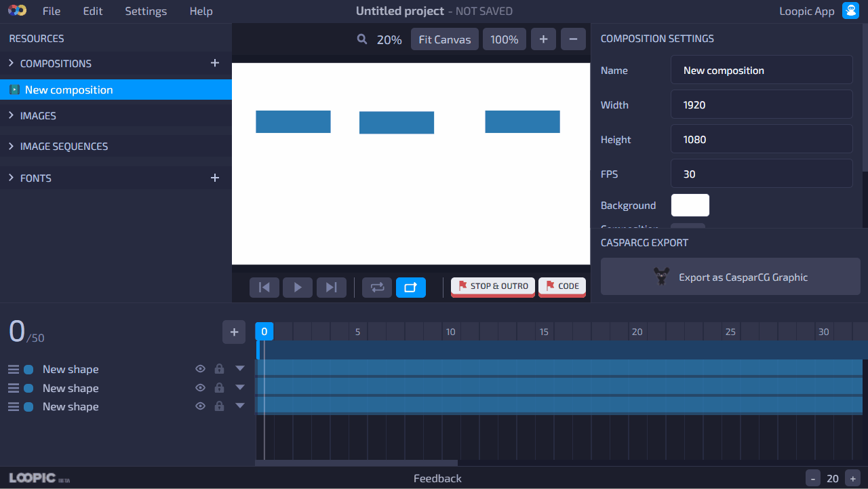The height and width of the screenshot is (489, 868).
Task: Select the right blue rectangle on the canvas
Action: (x=523, y=122)
